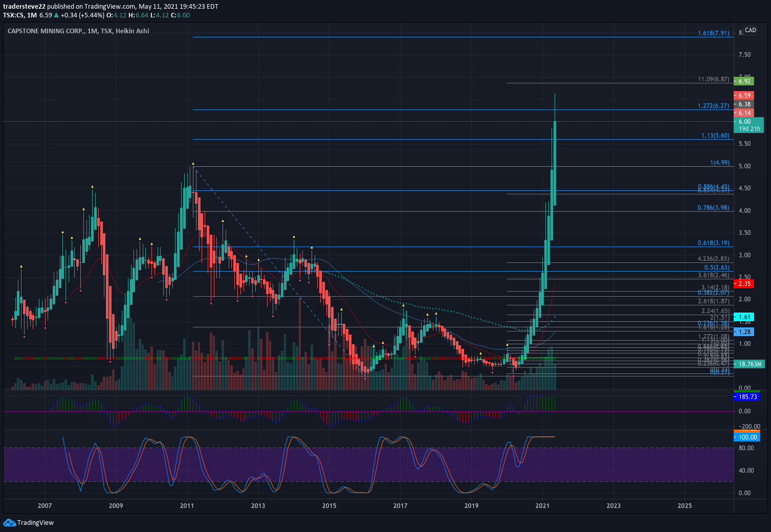This screenshot has height=532, width=771.
Task: Select the 1.618(7.91) Fibonacci label
Action: [714, 33]
